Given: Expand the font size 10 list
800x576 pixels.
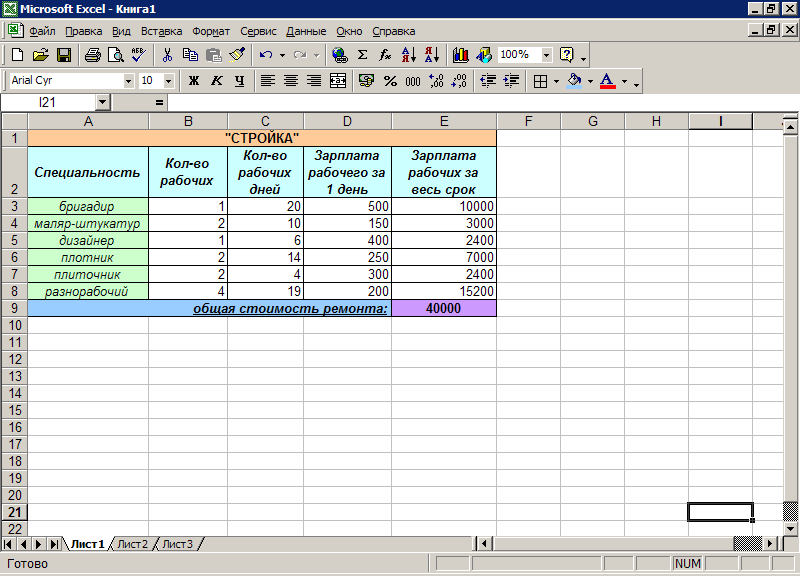Looking at the screenshot, I should (168, 81).
